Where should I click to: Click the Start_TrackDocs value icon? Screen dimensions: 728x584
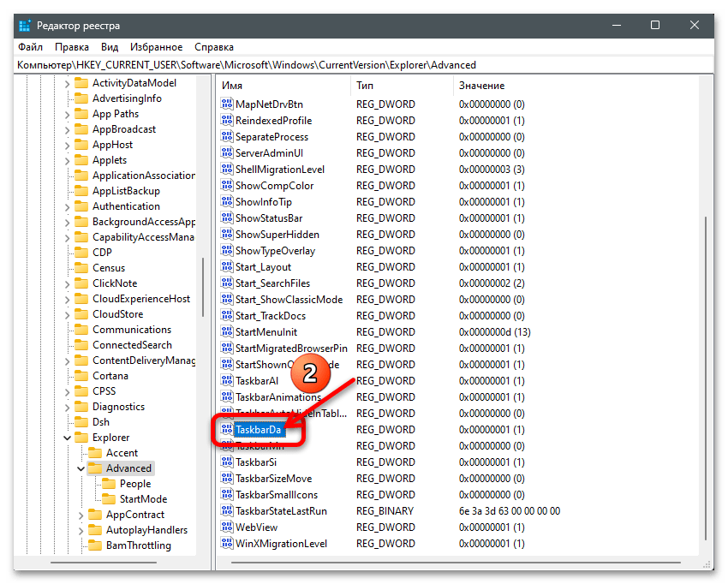(227, 315)
